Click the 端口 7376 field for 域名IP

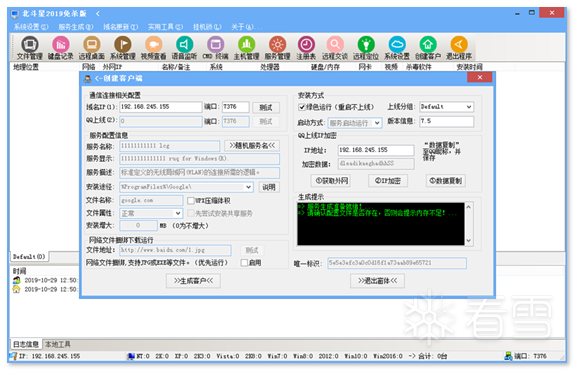tap(236, 107)
